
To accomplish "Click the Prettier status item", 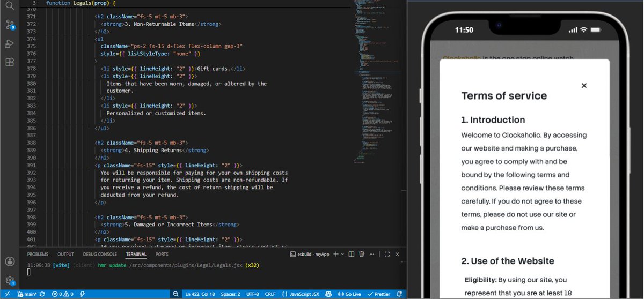I will point(378,294).
